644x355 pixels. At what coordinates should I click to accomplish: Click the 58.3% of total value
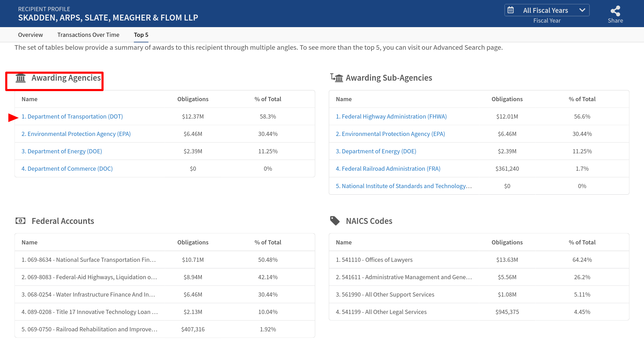[x=268, y=116]
